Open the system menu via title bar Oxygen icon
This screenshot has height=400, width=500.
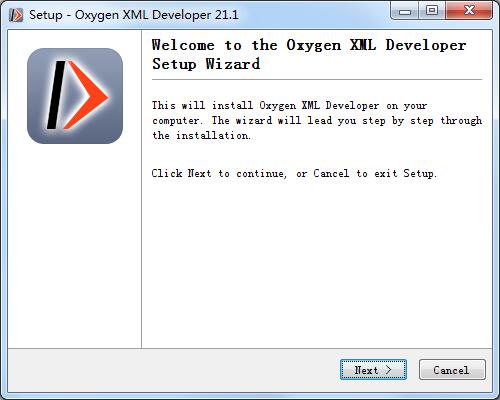coord(16,15)
